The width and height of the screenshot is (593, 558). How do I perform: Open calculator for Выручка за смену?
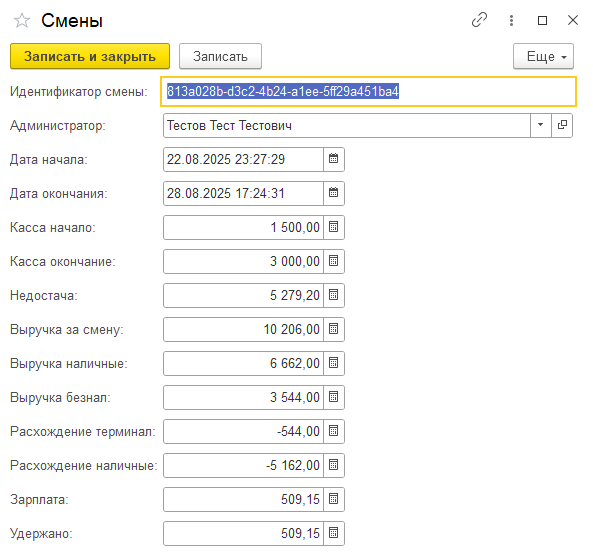(334, 329)
